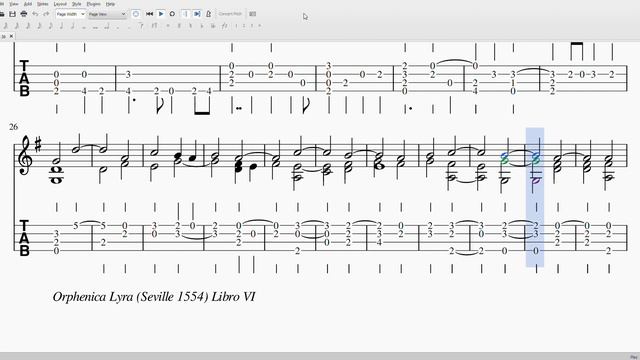Screen dimensions: 640x360
Task: Undo the last action
Action: (35, 14)
